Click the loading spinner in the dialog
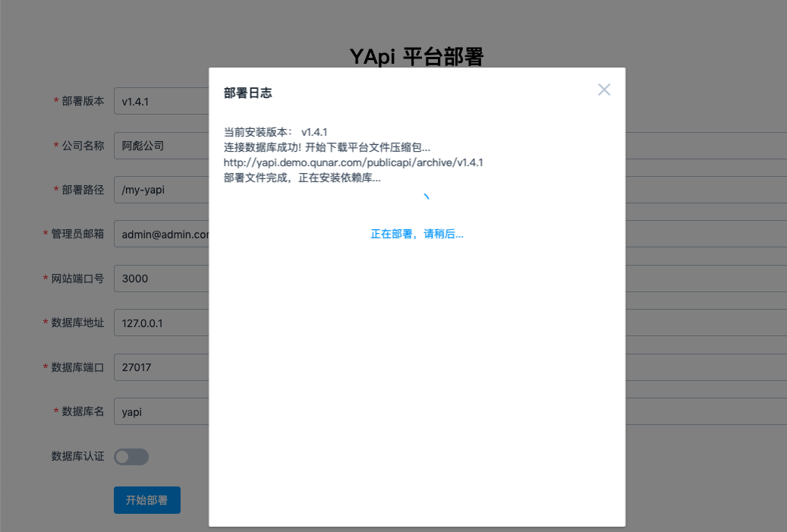 [x=427, y=196]
